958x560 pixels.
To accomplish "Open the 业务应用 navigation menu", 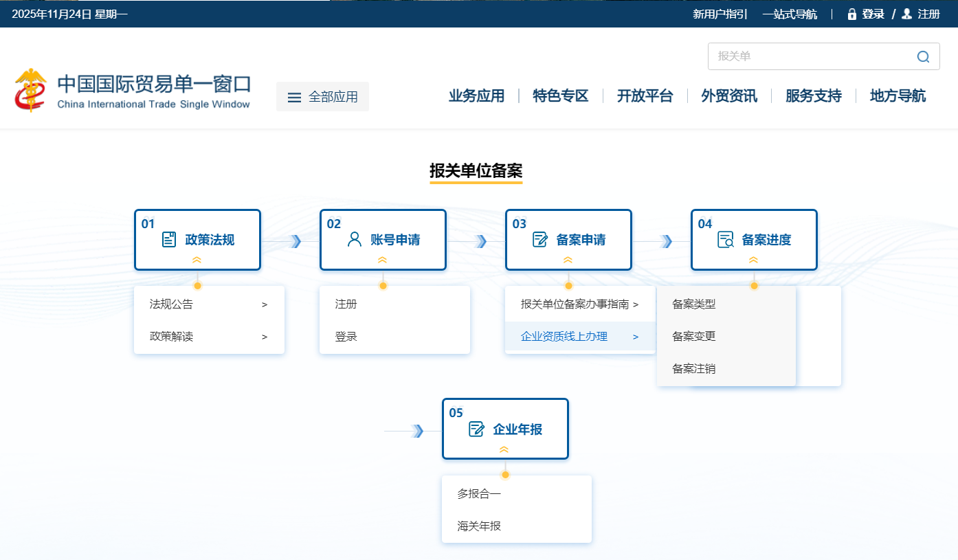I will click(x=476, y=96).
